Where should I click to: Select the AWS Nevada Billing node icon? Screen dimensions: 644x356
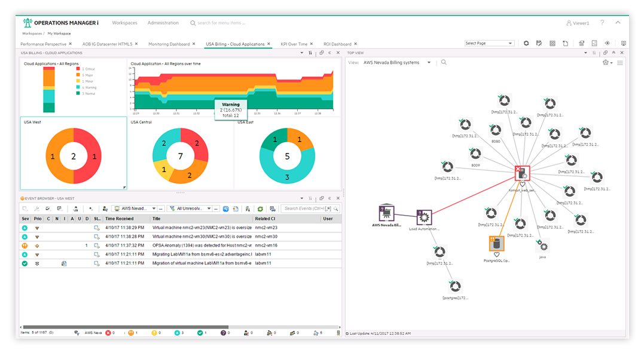[x=386, y=213]
